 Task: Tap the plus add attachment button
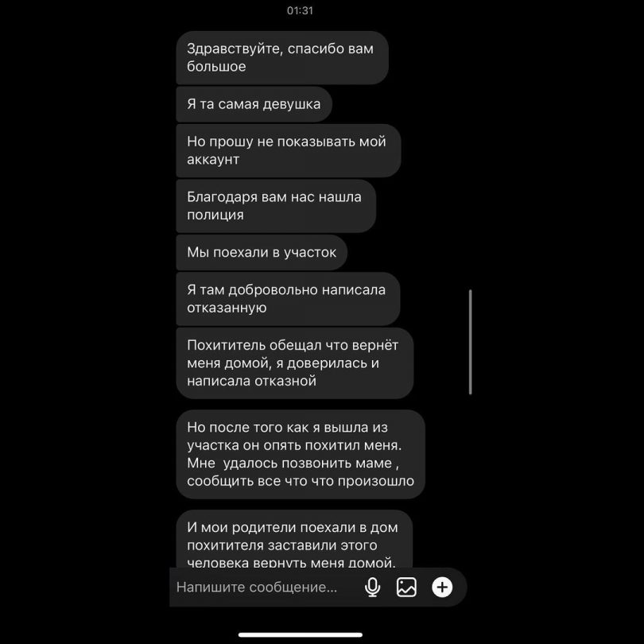coord(442,587)
